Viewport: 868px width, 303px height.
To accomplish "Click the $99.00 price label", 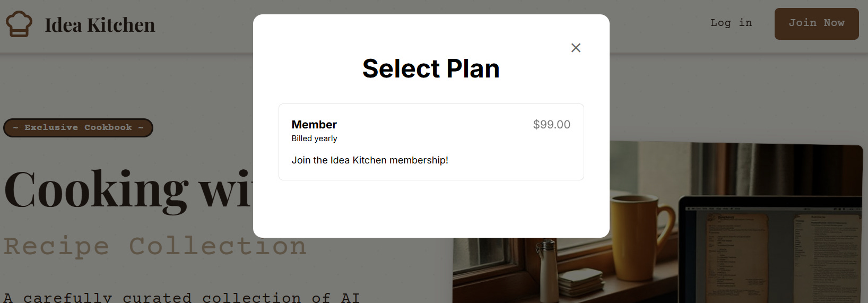I will pyautogui.click(x=551, y=125).
